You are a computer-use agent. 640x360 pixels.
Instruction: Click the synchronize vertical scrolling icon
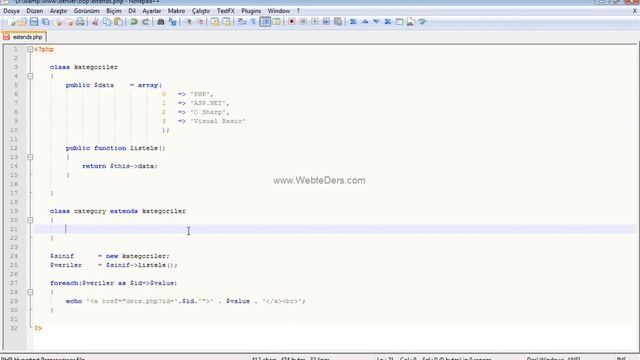(x=215, y=22)
